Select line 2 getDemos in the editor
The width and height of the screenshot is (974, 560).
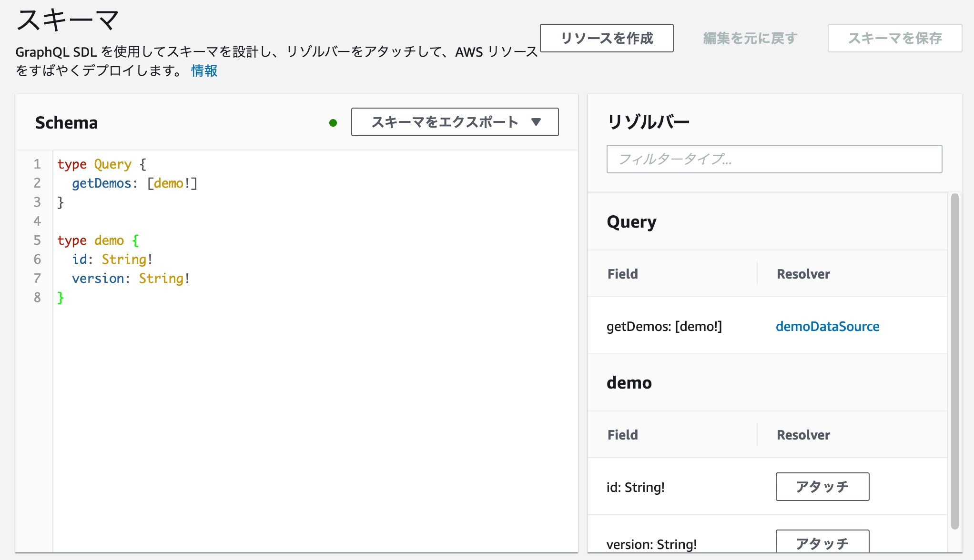pyautogui.click(x=103, y=183)
